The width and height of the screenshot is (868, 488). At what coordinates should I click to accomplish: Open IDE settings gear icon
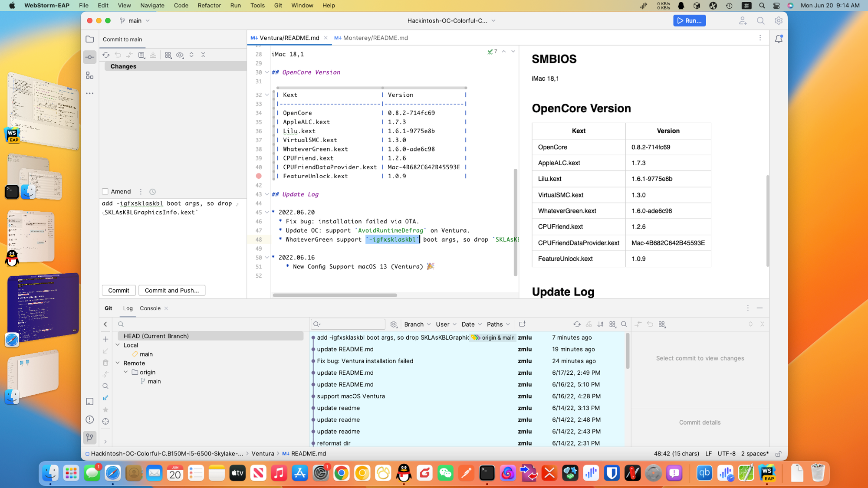(x=779, y=21)
